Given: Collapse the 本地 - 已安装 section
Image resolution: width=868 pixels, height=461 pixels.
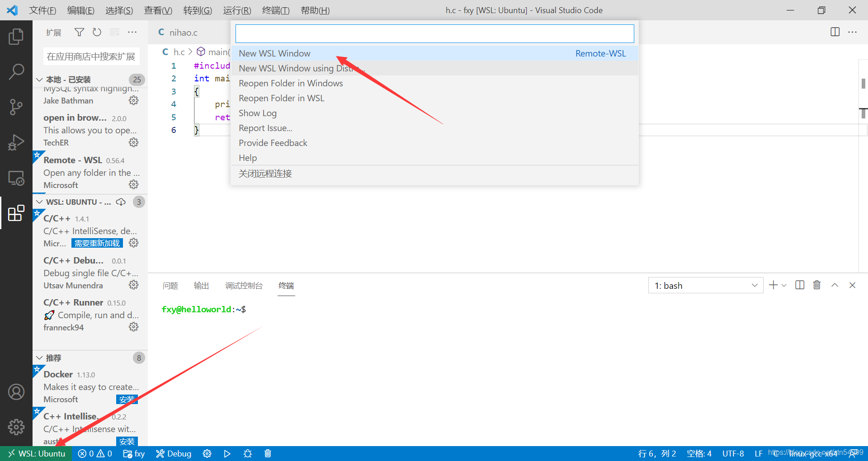Looking at the screenshot, I should (39, 80).
